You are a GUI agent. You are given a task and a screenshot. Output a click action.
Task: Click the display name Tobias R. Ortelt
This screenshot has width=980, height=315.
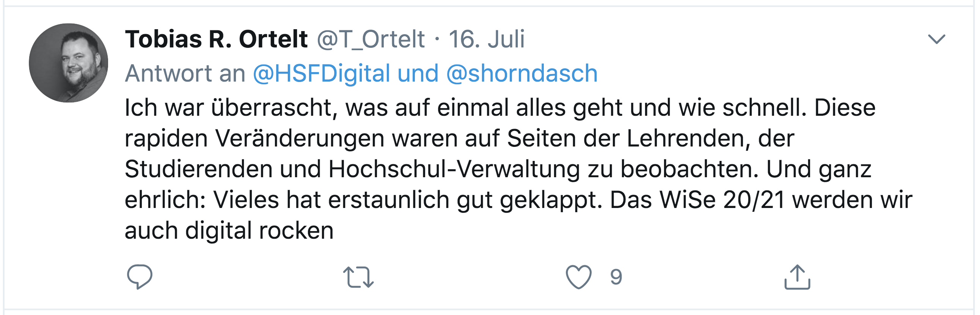(216, 39)
